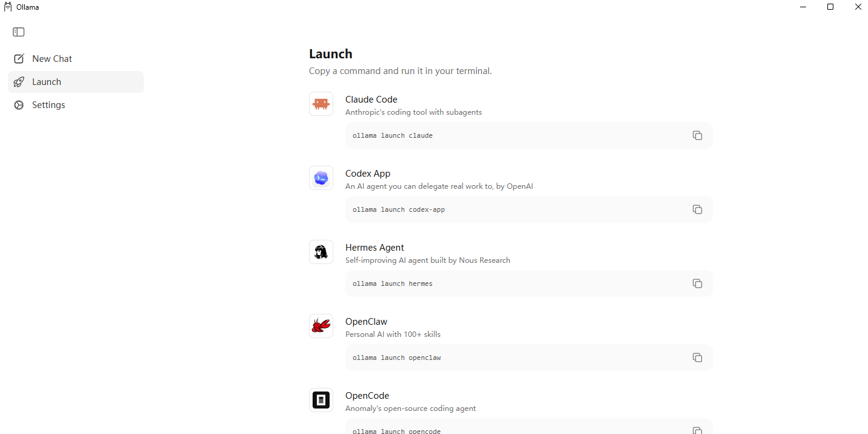This screenshot has width=868, height=434.
Task: Click 'Personal AI with 100+ skills' description
Action: coord(393,334)
